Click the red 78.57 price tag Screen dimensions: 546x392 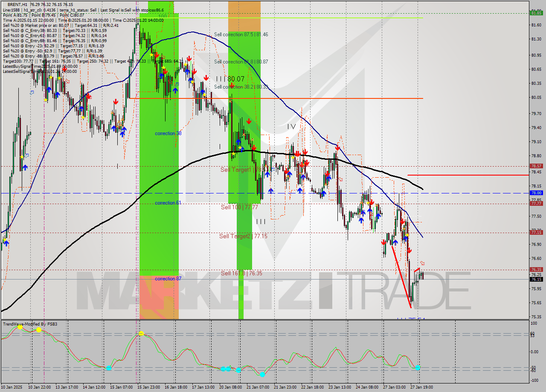[536, 166]
